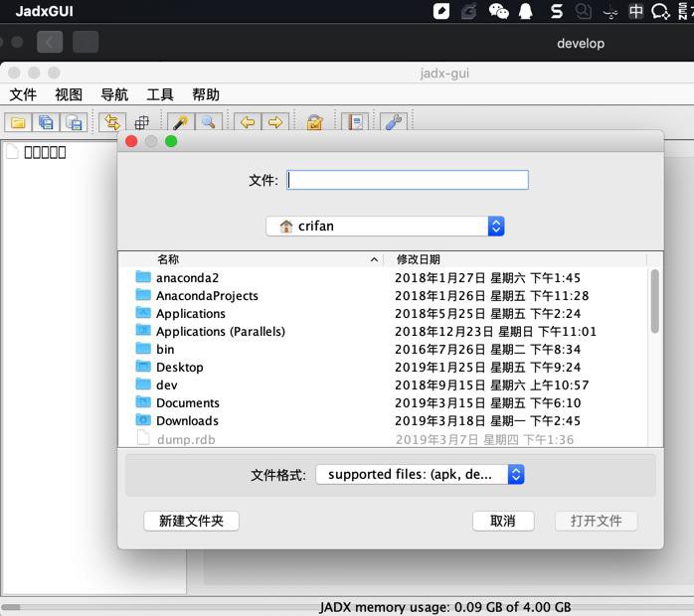
Task: Click the Export as gradle project icon
Action: click(x=74, y=122)
